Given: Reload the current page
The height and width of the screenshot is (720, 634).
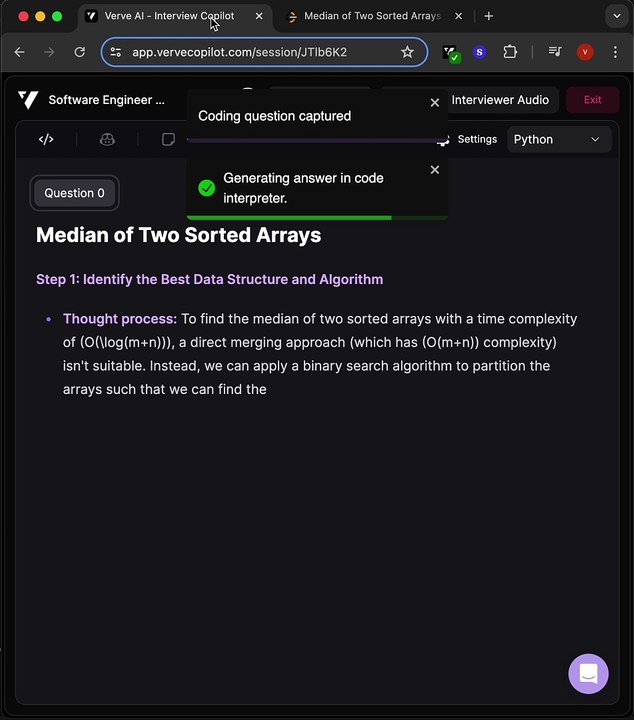Looking at the screenshot, I should click(80, 52).
